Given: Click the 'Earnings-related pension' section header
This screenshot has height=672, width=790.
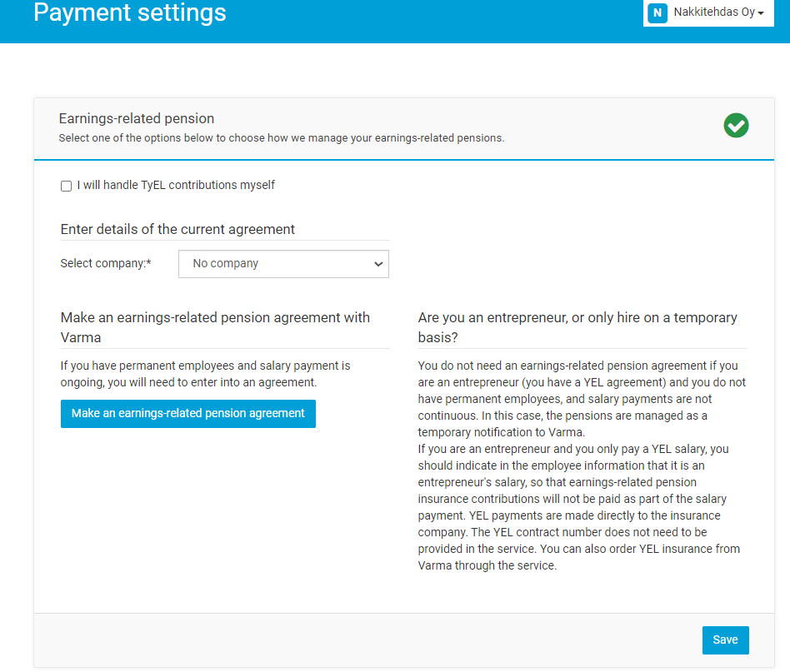Looking at the screenshot, I should tap(137, 118).
